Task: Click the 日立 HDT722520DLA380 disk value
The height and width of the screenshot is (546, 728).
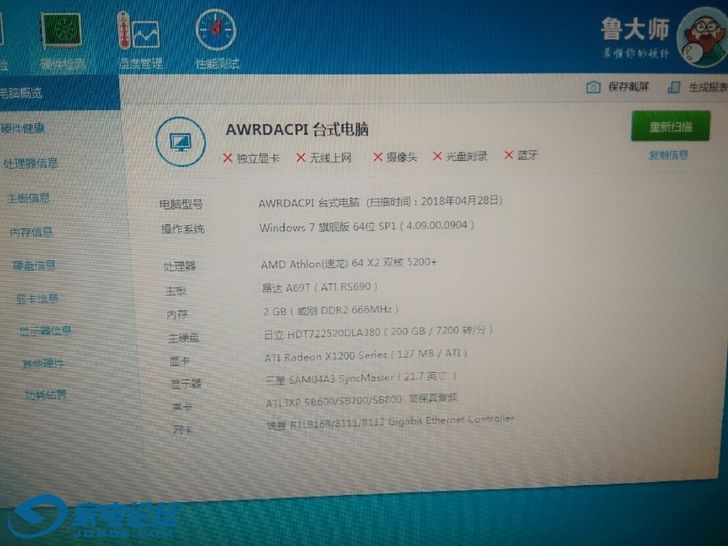Action: (x=378, y=332)
